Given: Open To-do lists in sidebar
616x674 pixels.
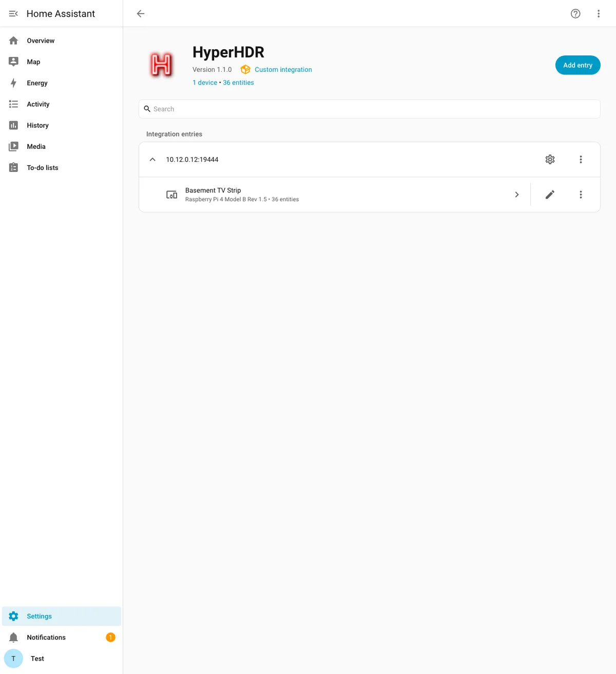Looking at the screenshot, I should (62, 167).
